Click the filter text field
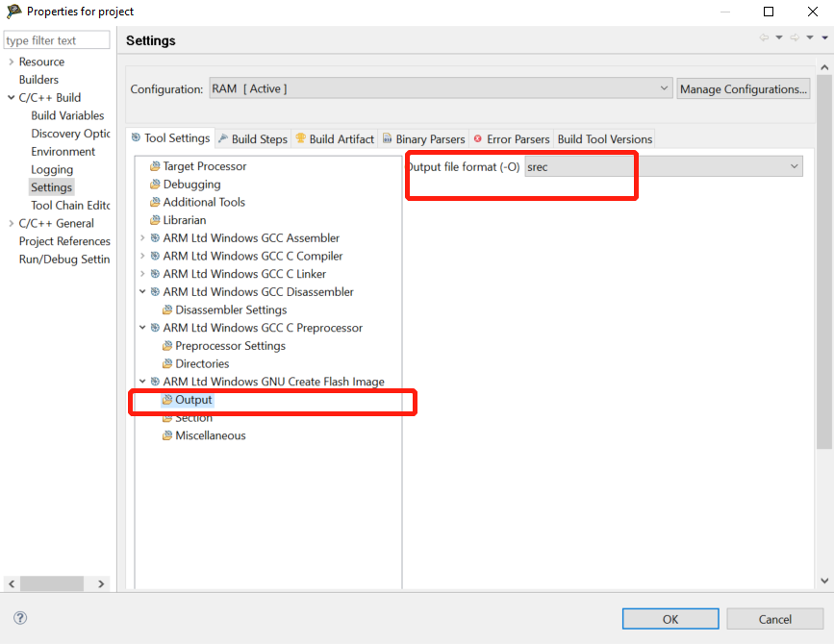 pos(56,39)
